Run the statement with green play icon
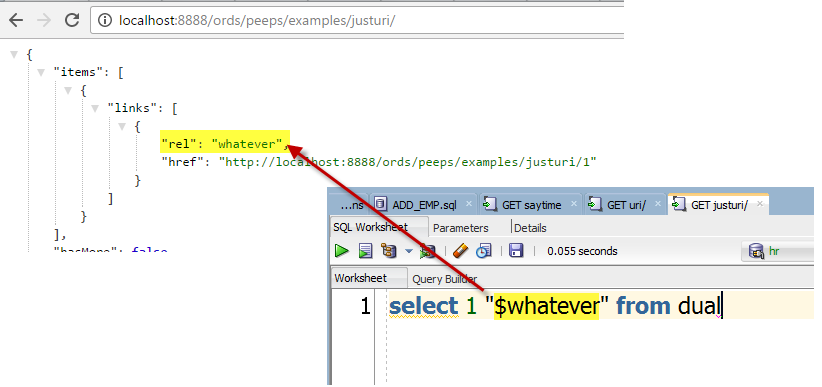822x387 pixels. click(342, 251)
